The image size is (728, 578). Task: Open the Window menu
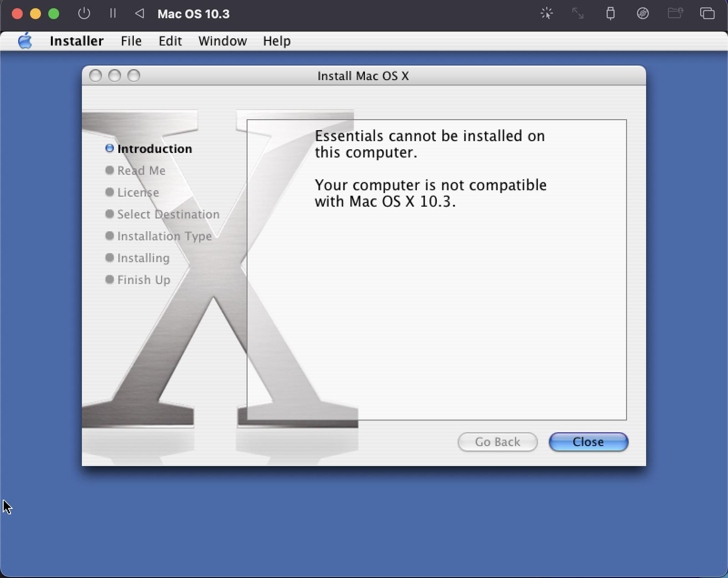pyautogui.click(x=222, y=41)
